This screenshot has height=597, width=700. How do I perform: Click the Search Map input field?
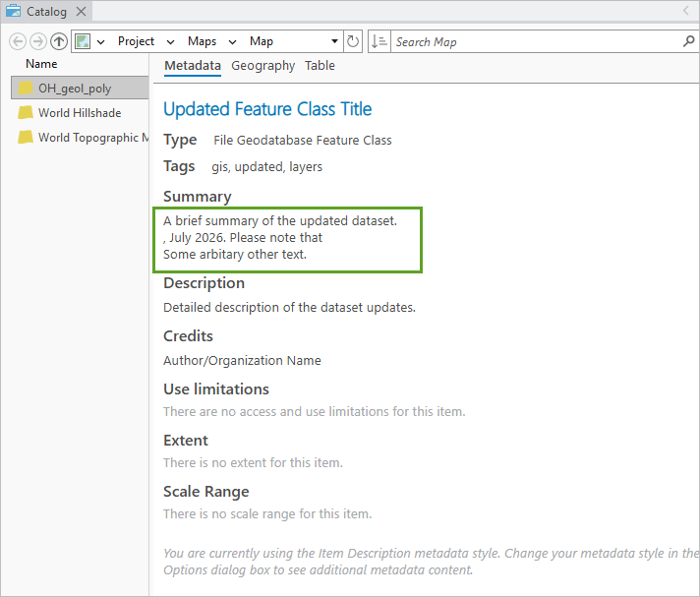point(536,41)
